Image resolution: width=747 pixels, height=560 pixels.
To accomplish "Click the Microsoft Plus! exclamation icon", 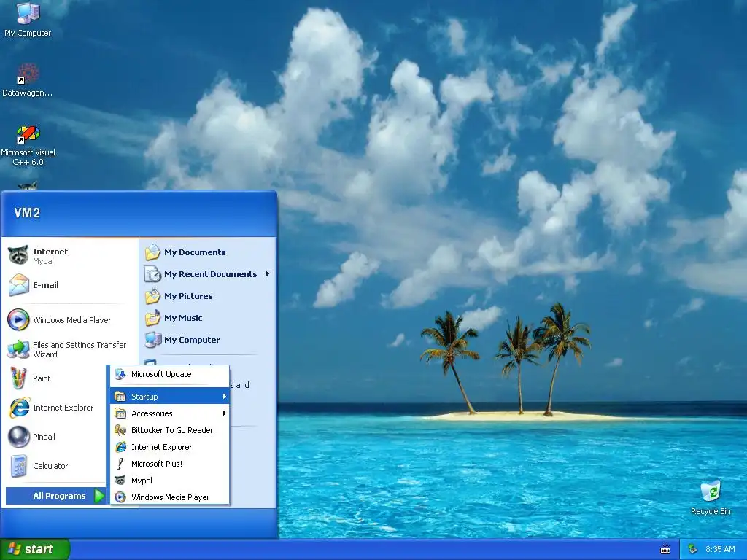I will (x=120, y=463).
